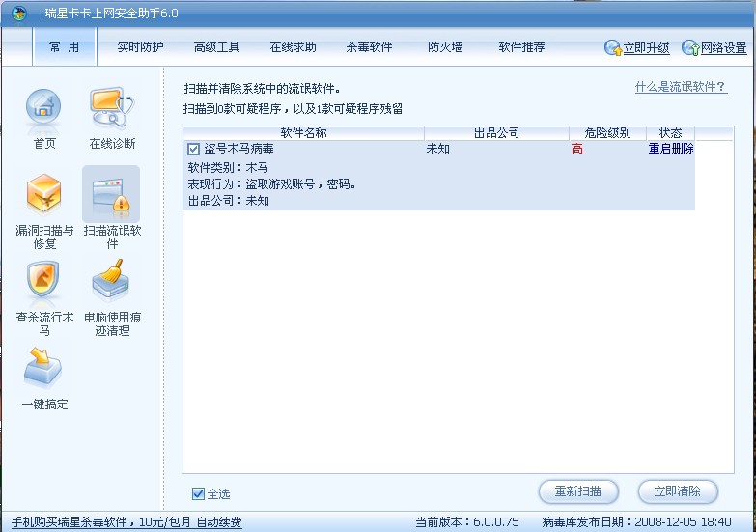The width and height of the screenshot is (756, 532).
Task: Select the 盗号木马病毒 row name
Action: coord(238,149)
